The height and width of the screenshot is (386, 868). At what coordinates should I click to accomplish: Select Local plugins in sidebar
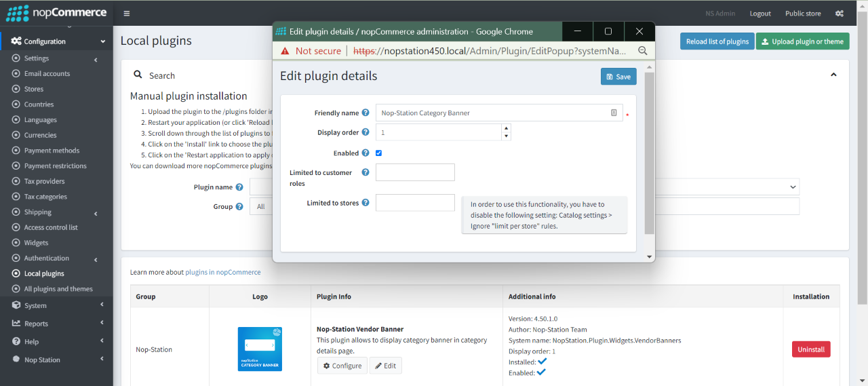click(x=44, y=273)
